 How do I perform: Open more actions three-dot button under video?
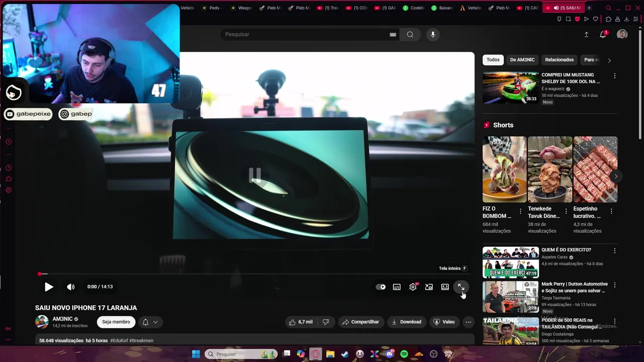[468, 322]
